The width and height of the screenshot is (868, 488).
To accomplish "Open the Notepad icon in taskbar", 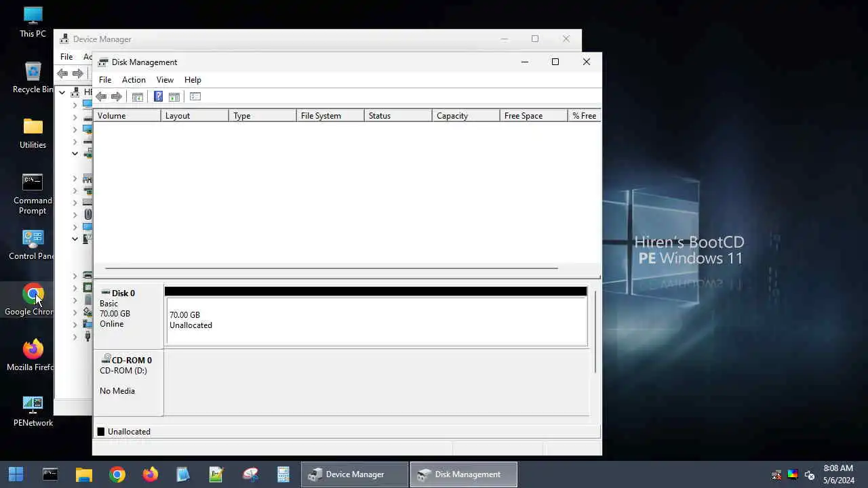I will coord(183,474).
